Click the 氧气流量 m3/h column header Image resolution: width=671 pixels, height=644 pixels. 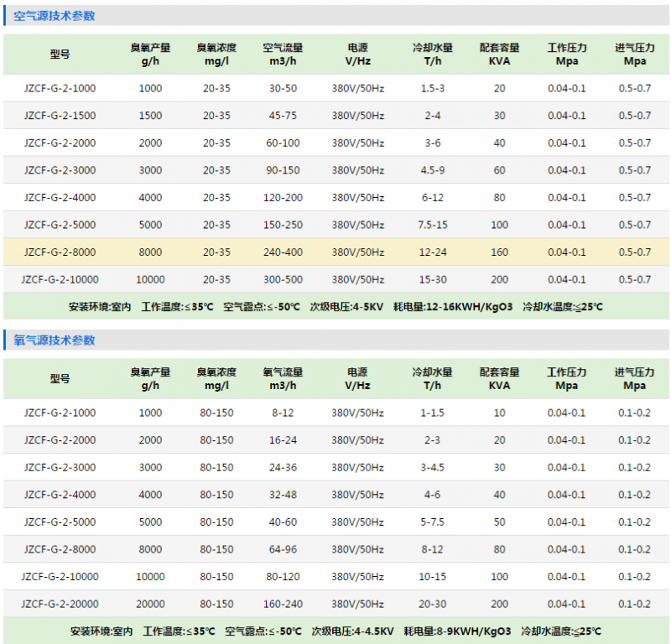click(x=283, y=379)
